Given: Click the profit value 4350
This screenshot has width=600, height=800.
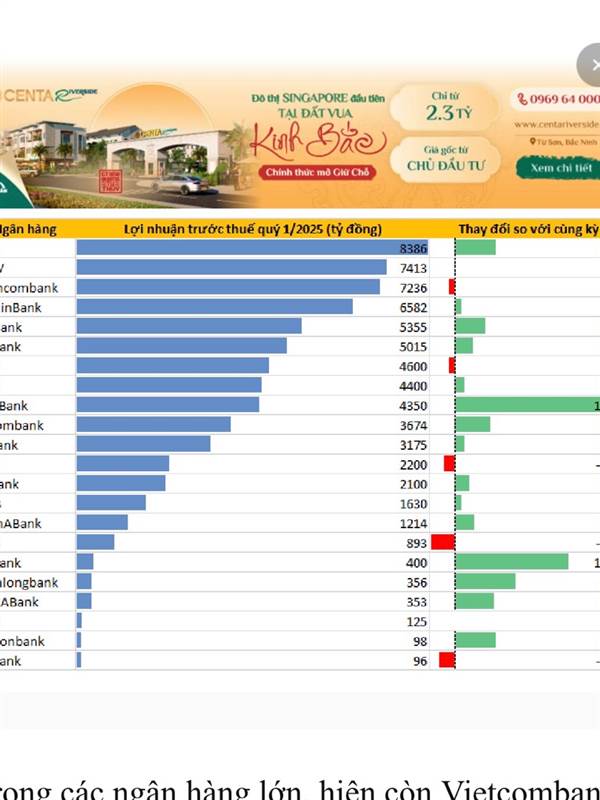Looking at the screenshot, I should [x=413, y=406].
